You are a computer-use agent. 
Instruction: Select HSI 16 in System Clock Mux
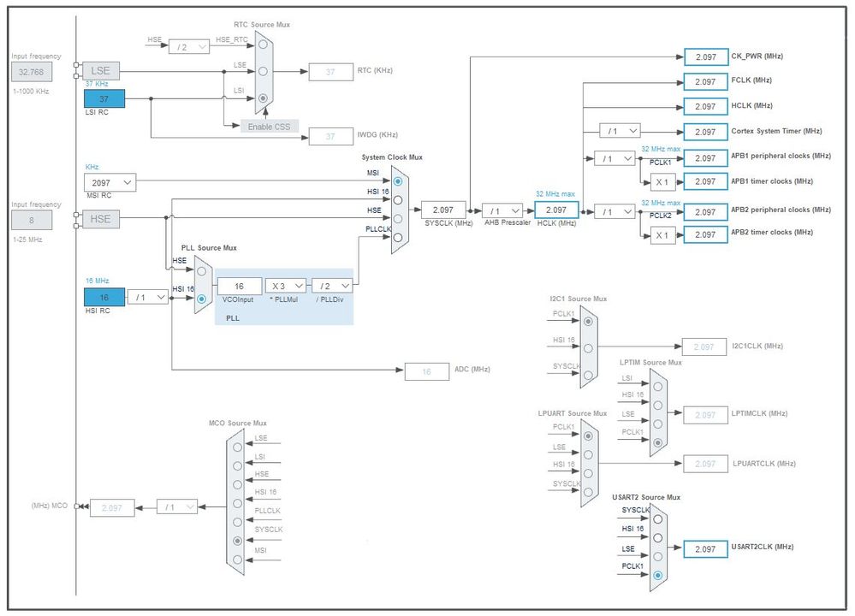tap(398, 200)
